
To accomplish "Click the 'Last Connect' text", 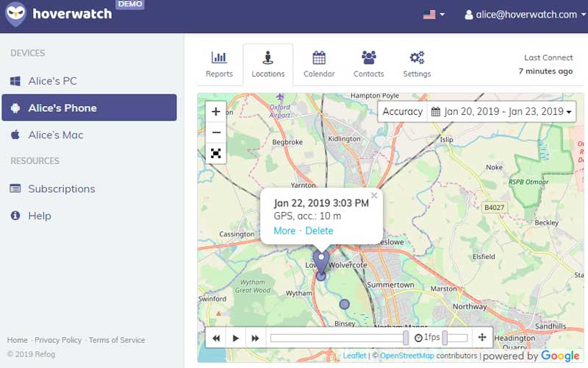I will tap(548, 58).
